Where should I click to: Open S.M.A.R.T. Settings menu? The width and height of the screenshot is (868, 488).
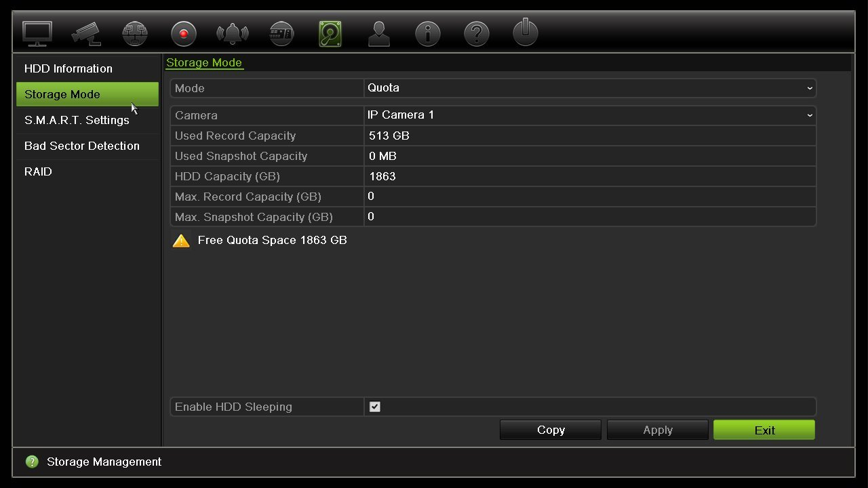tap(87, 120)
